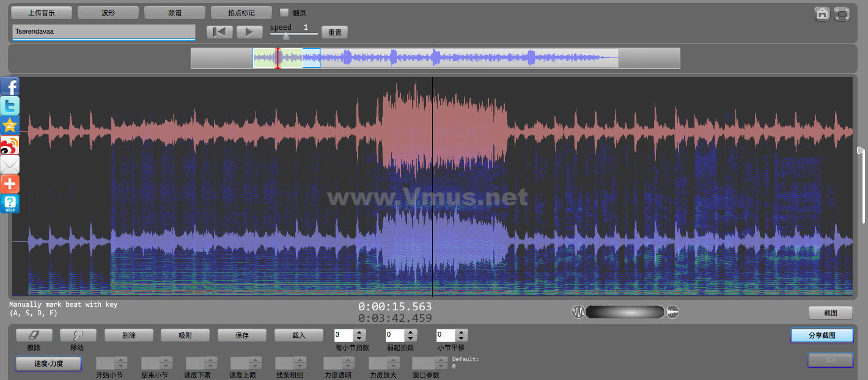Increase the 每小节拍数 beats-per-bar stepper
The height and width of the screenshot is (380, 868).
[359, 332]
